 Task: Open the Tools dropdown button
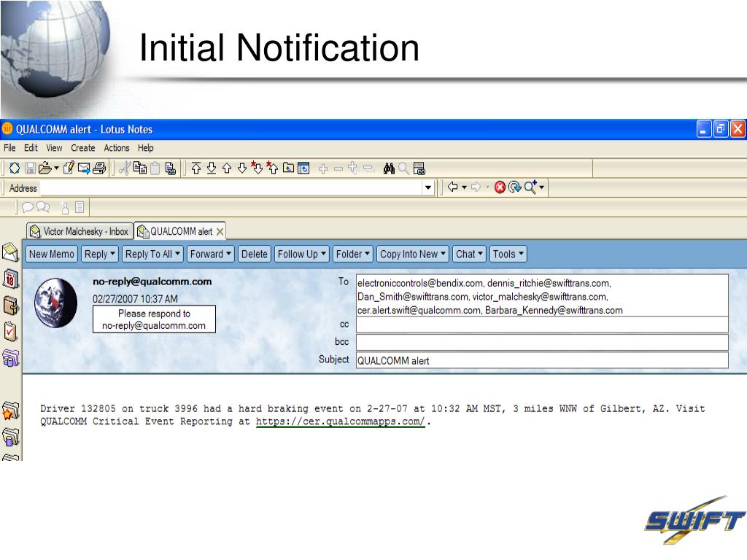point(508,254)
